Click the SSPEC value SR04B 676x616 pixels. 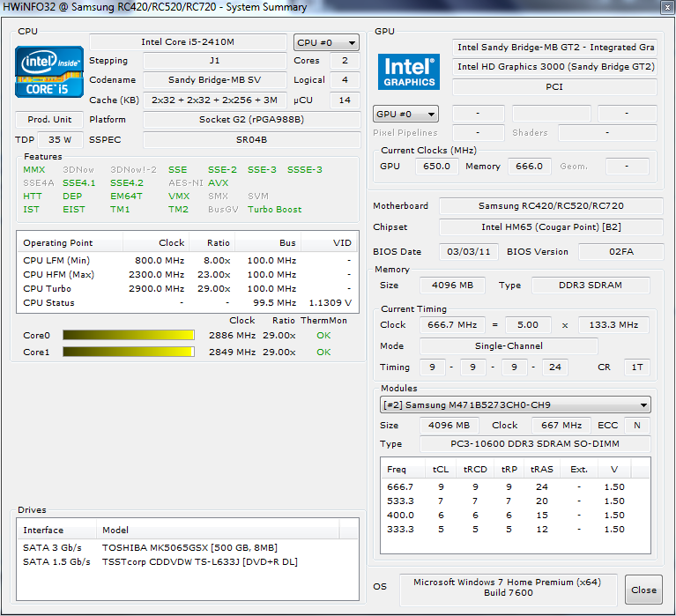click(251, 139)
